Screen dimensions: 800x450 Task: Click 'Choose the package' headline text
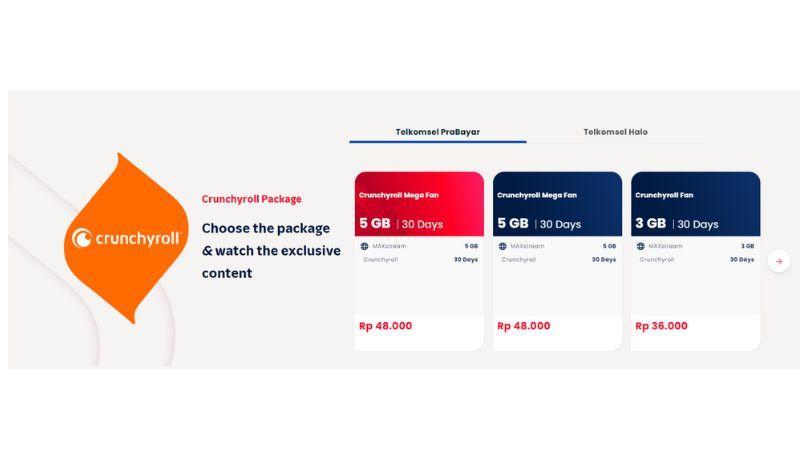[266, 228]
